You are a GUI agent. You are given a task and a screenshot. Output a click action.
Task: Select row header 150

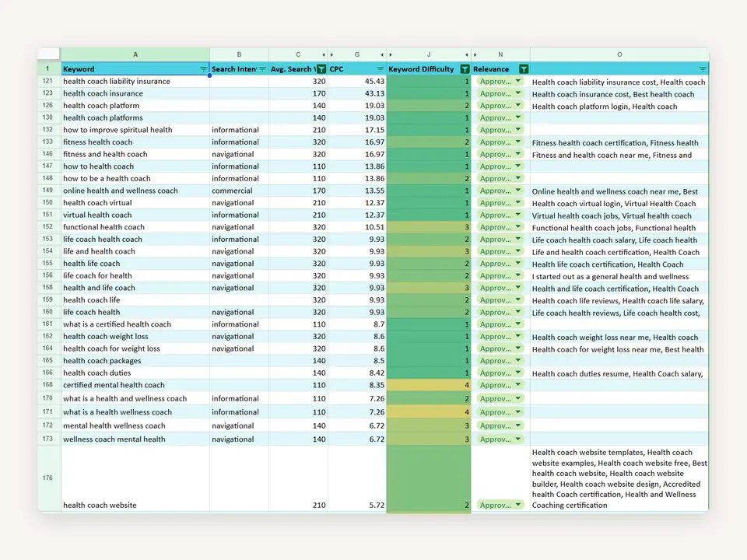coord(47,202)
